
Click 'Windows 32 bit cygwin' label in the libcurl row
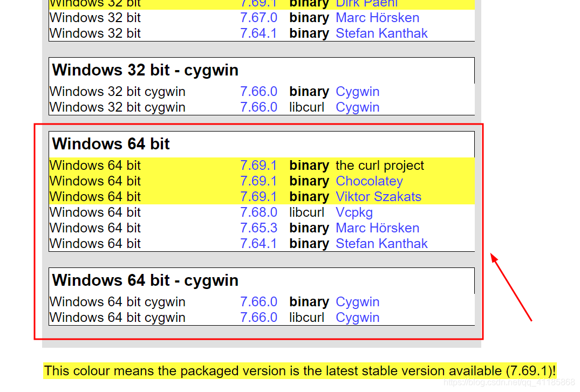coord(117,107)
